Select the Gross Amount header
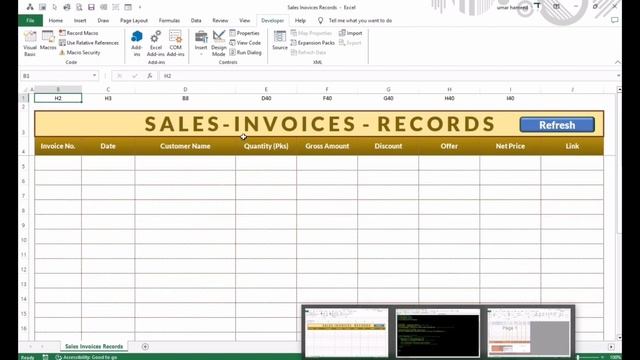Screen dimensions: 640x360 (x=327, y=146)
